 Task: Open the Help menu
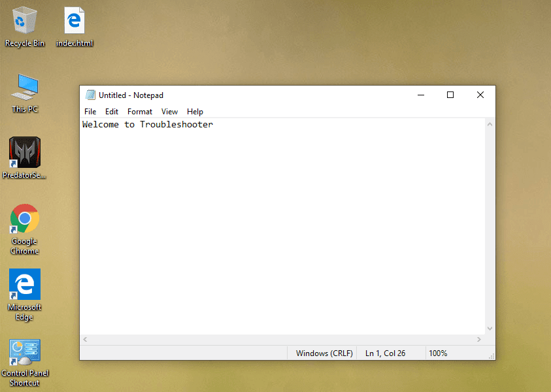[194, 112]
